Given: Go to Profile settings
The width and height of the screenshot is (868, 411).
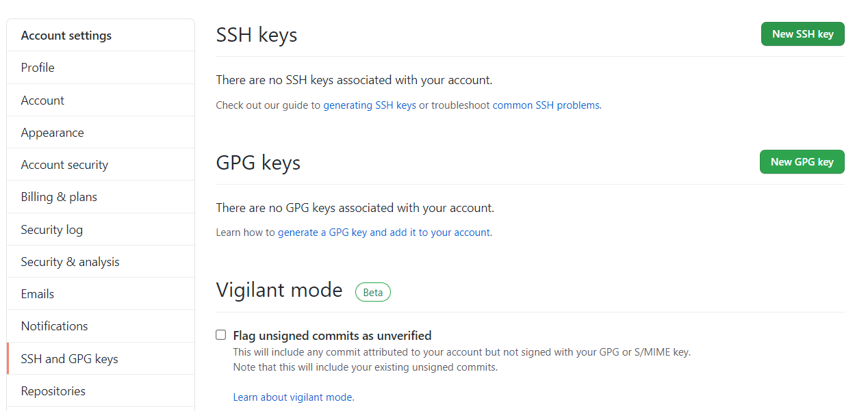Looking at the screenshot, I should click(38, 68).
